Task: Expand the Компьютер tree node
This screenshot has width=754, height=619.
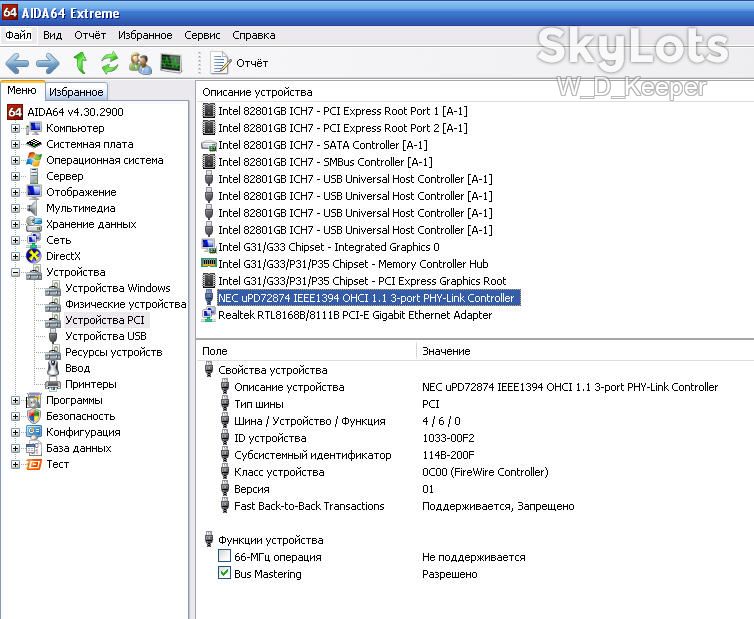Action: (x=15, y=128)
